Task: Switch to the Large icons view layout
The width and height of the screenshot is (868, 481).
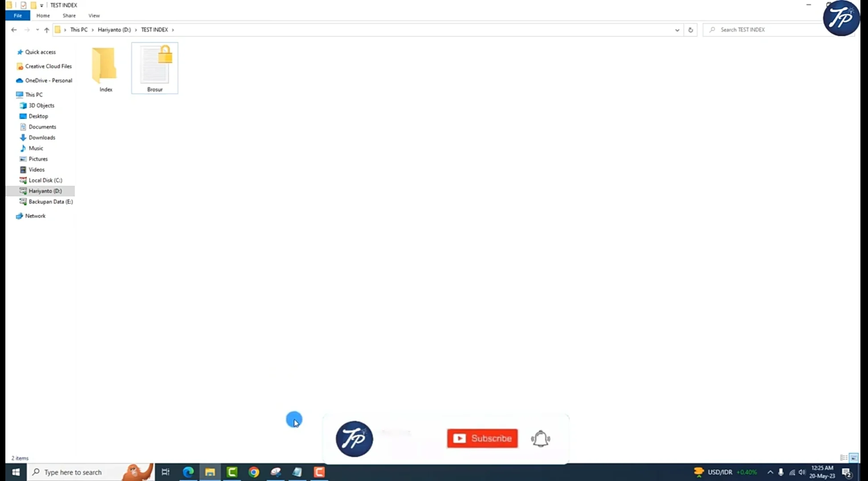Action: pos(854,458)
